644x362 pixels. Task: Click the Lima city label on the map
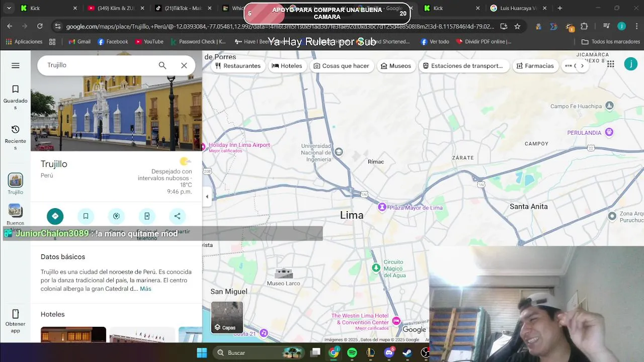tap(352, 215)
